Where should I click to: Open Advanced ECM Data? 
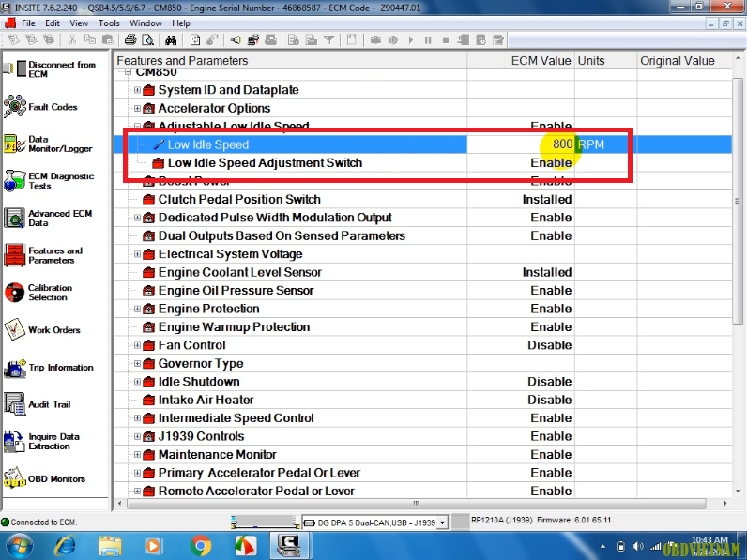coord(48,219)
